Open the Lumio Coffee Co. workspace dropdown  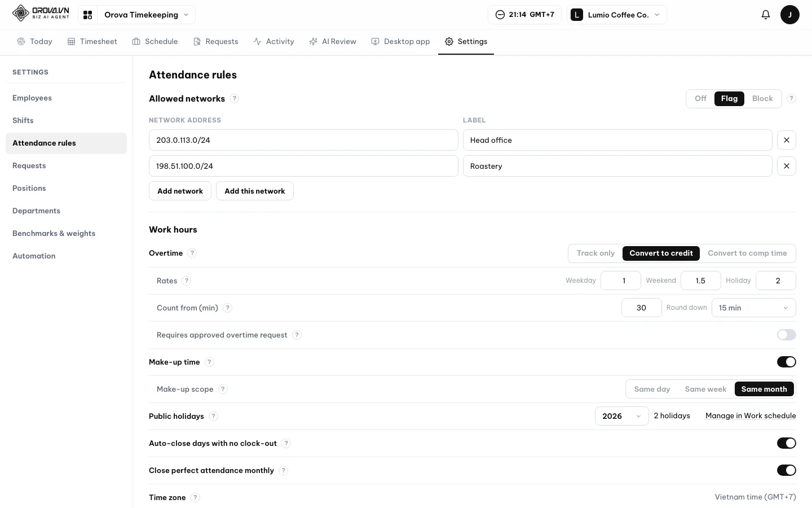coord(617,15)
